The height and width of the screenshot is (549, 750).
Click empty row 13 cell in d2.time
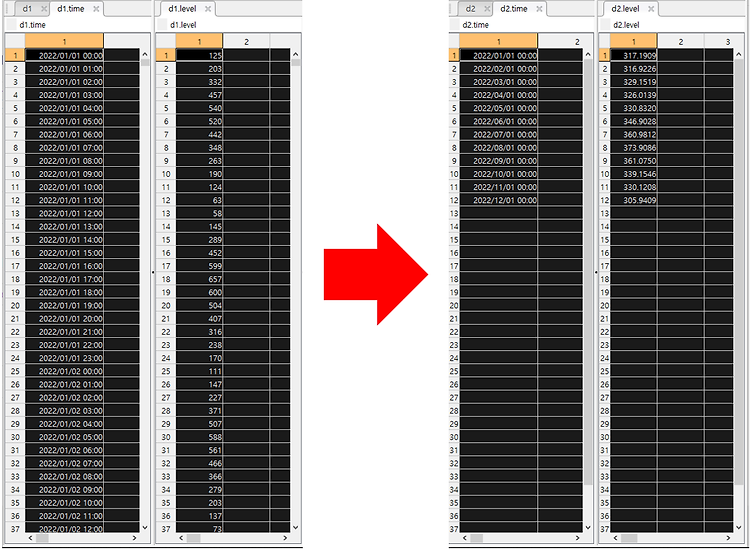click(498, 213)
